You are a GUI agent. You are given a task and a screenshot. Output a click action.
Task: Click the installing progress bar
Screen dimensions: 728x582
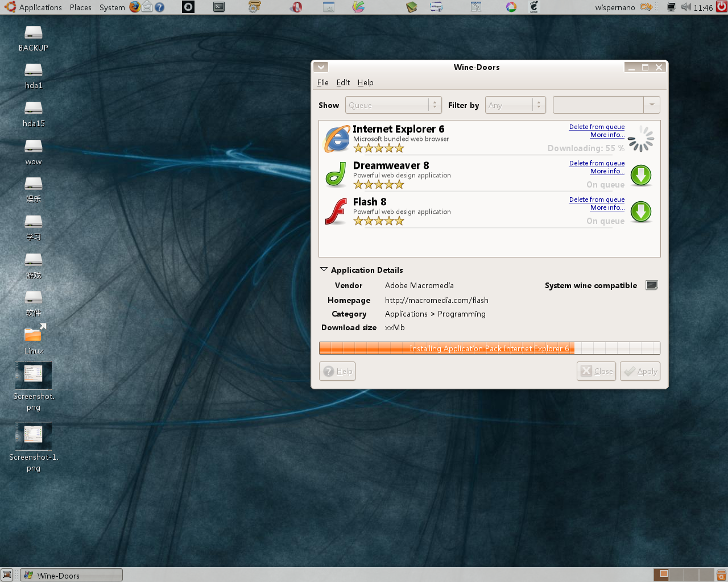489,348
